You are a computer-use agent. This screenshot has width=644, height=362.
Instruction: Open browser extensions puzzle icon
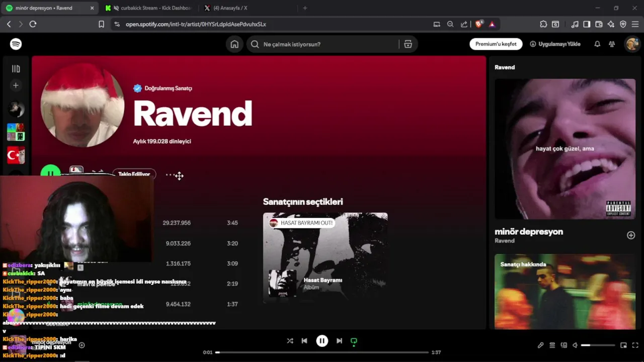point(543,24)
